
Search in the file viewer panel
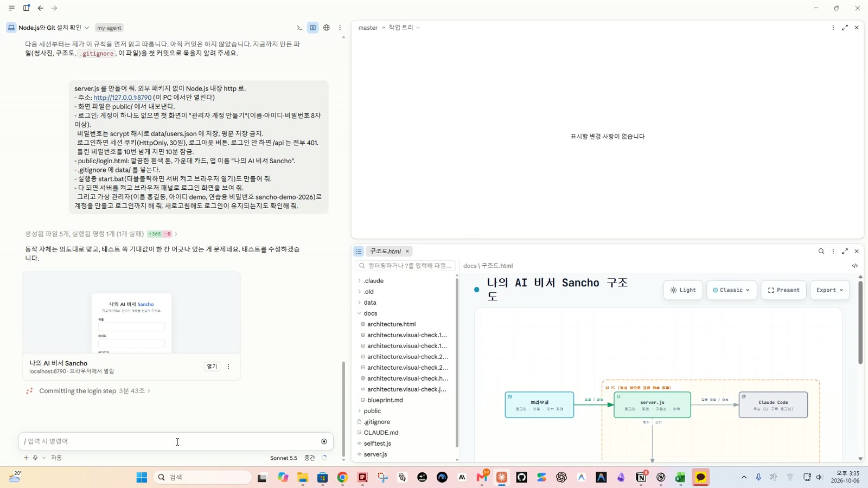[x=821, y=252]
